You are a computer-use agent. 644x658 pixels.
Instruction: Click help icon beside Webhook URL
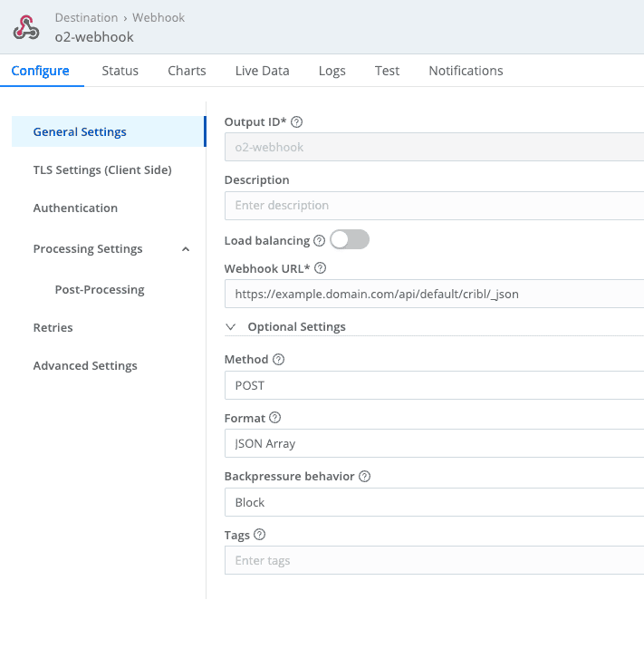320,268
